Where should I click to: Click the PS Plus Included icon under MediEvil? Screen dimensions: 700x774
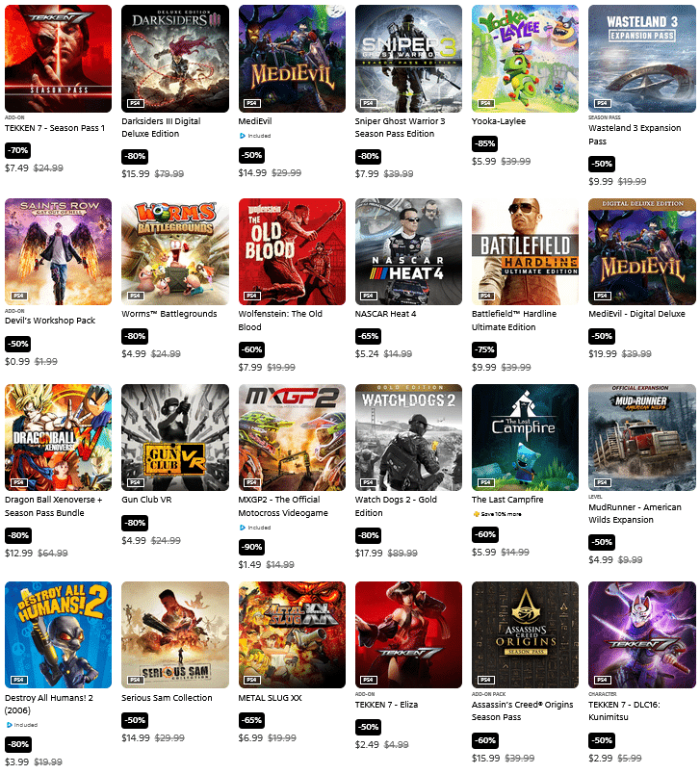coord(243,136)
